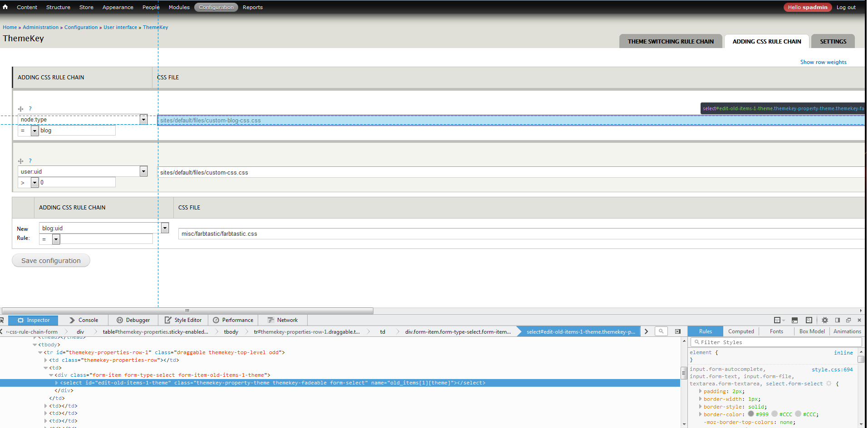Expand the padding CSS property
The image size is (868, 428).
coord(700,391)
